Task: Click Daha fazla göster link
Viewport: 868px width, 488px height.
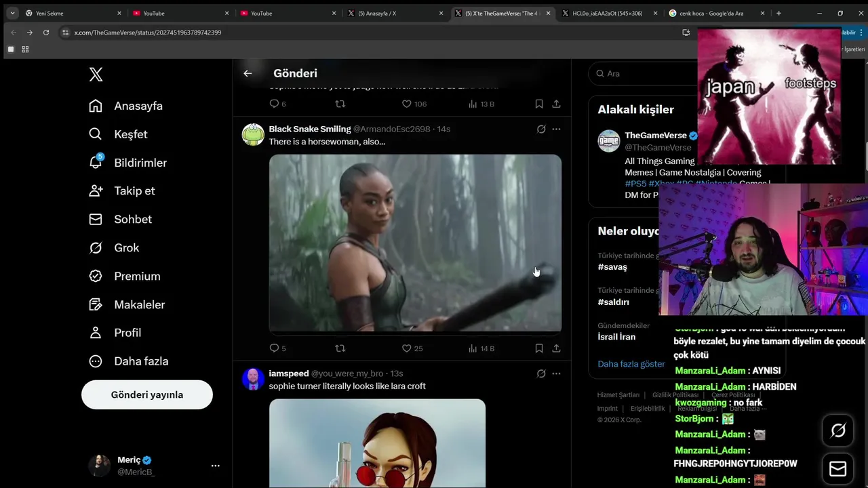Action: pos(631,364)
